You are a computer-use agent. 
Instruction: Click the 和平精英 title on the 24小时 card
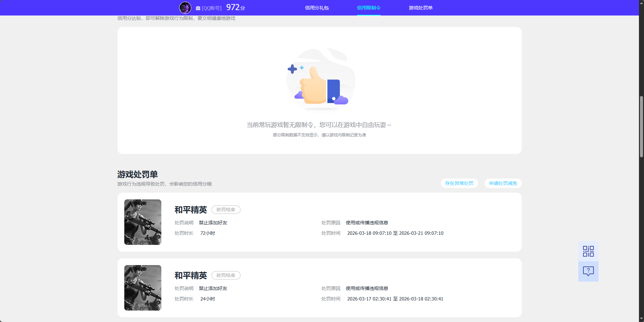tap(191, 276)
